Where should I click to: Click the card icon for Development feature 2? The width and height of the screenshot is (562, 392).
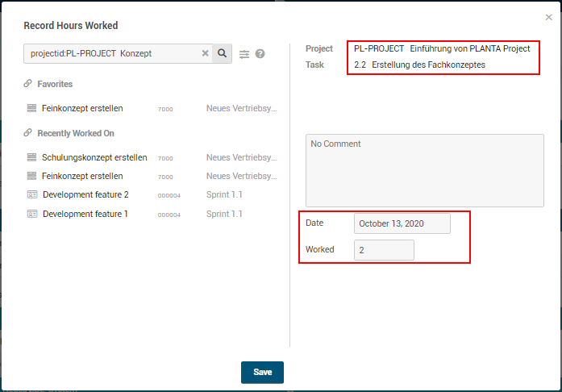[x=32, y=194]
